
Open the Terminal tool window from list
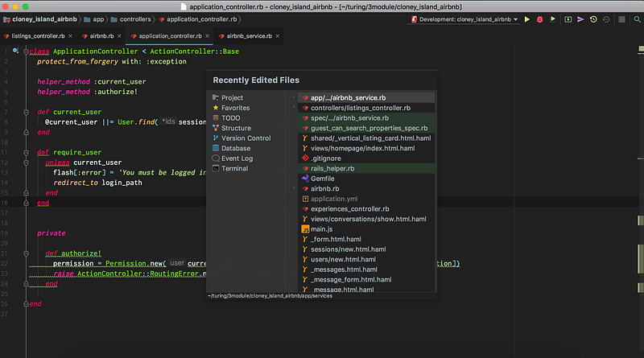[x=235, y=168]
